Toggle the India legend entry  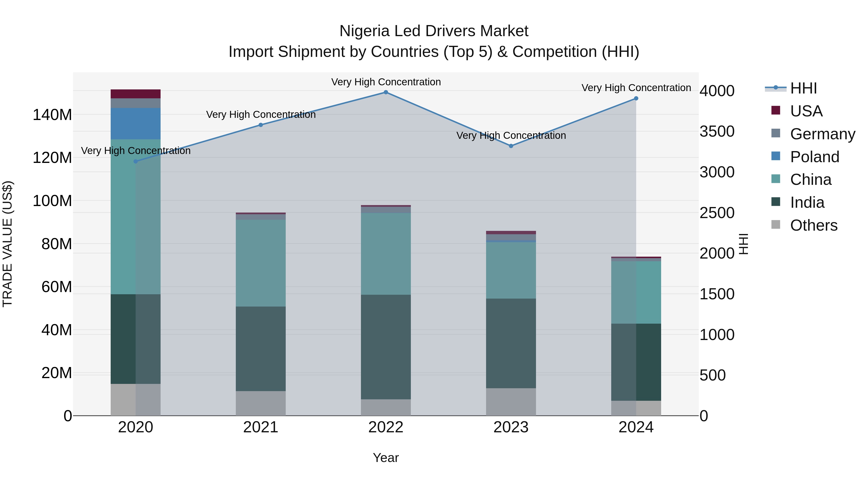click(x=798, y=202)
